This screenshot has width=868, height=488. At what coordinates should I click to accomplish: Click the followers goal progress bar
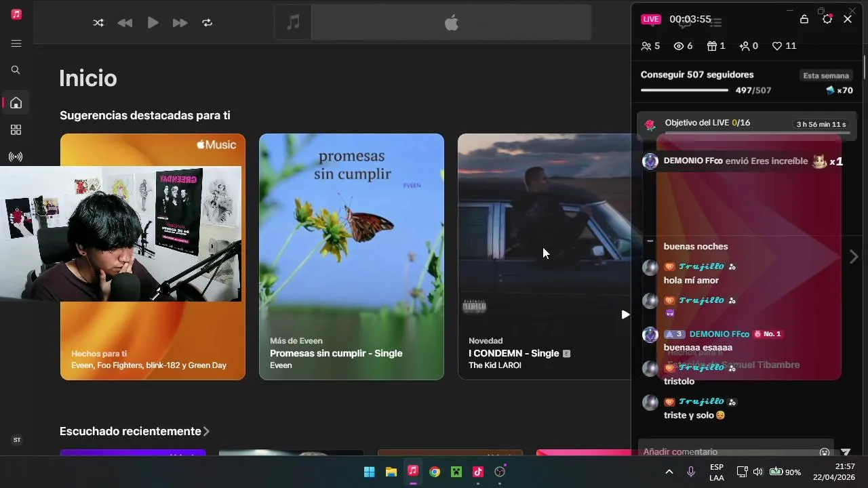click(x=684, y=90)
